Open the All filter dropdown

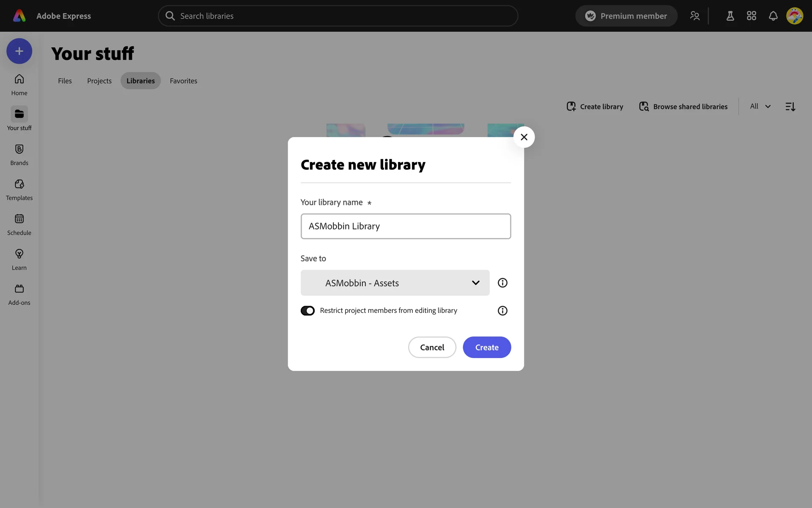(760, 106)
